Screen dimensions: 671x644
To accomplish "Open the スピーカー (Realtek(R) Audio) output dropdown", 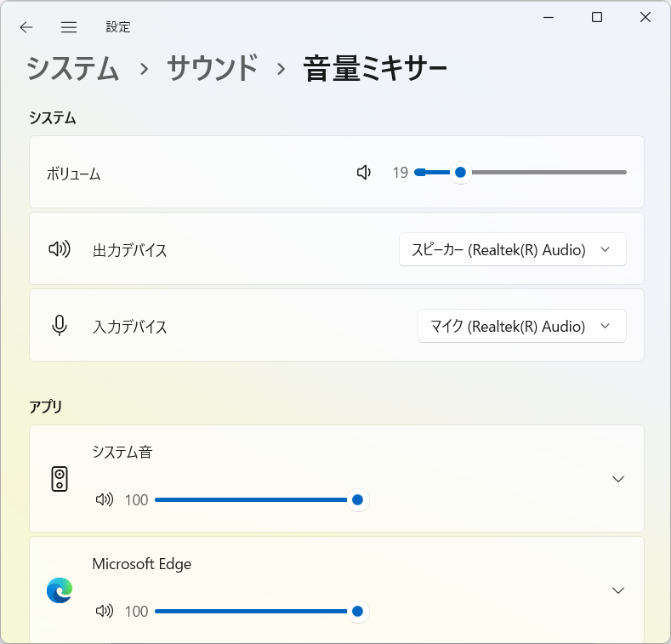I will tap(513, 249).
